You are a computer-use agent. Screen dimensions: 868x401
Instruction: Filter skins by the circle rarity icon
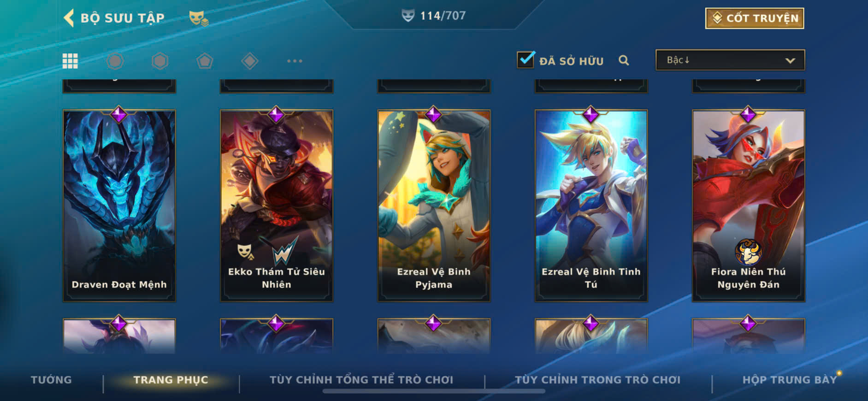[115, 61]
